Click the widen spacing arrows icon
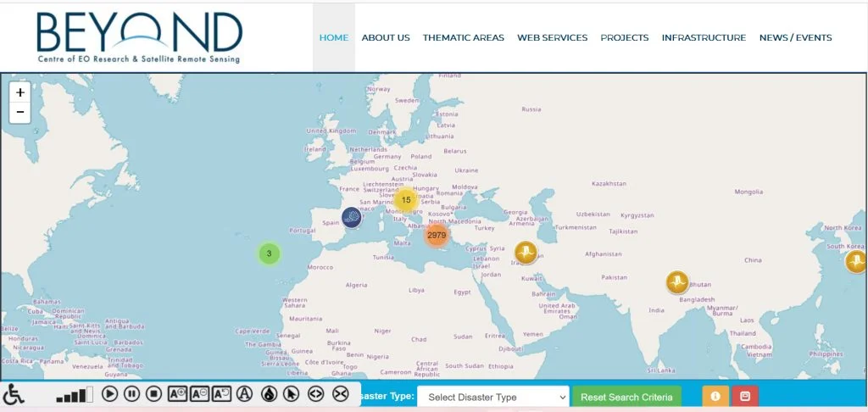Viewport: 868px width, 412px height. tap(315, 393)
